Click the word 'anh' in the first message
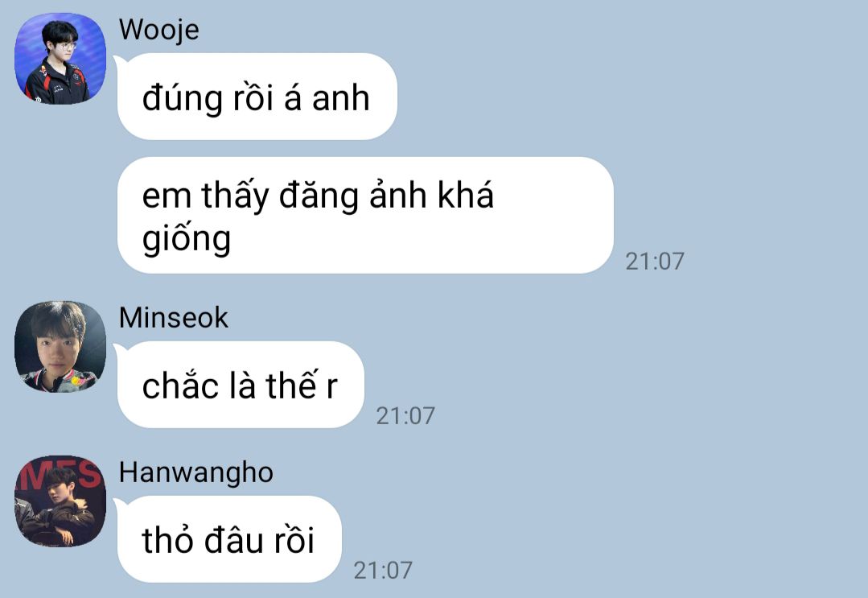 coord(340,98)
